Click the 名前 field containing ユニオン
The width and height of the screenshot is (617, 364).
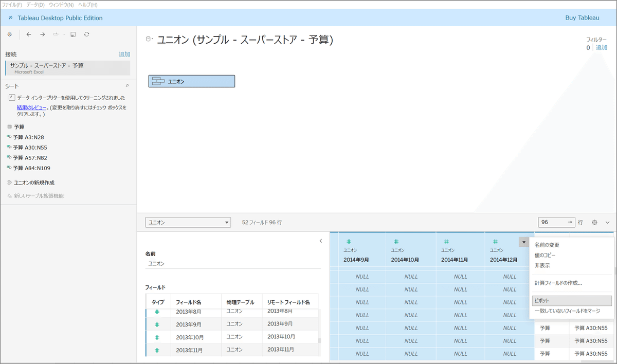[x=233, y=263]
